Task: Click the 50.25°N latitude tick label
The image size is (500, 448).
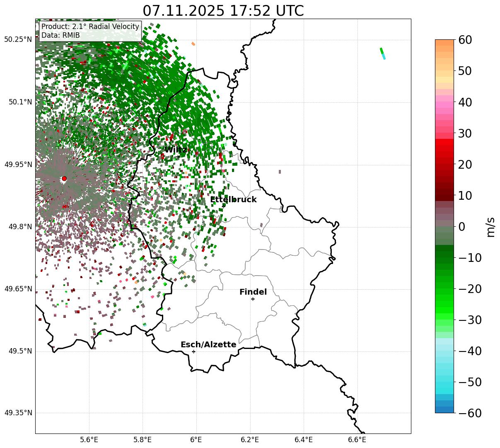Action: pos(18,40)
